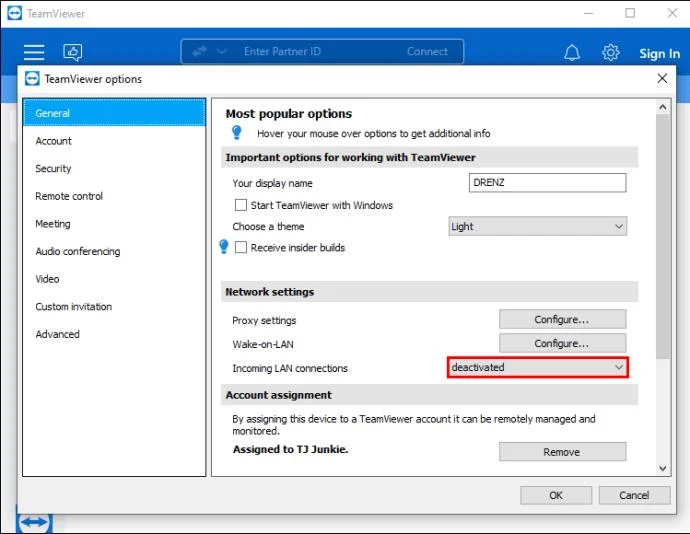Click the connection mode arrows icon
690x534 pixels.
point(199,52)
